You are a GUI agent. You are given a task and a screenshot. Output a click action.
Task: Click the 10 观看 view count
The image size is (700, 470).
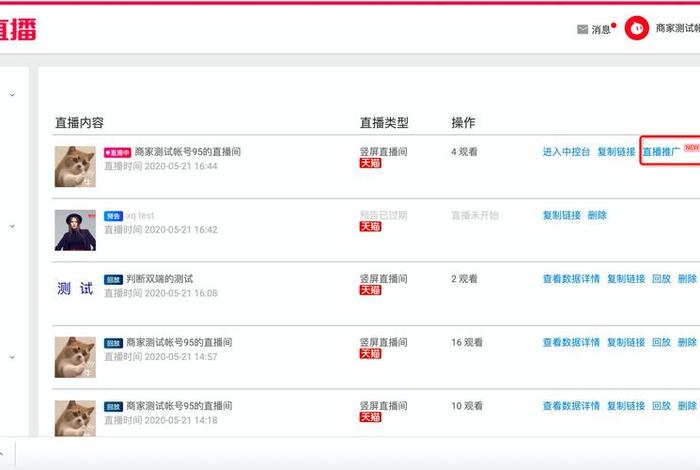467,406
